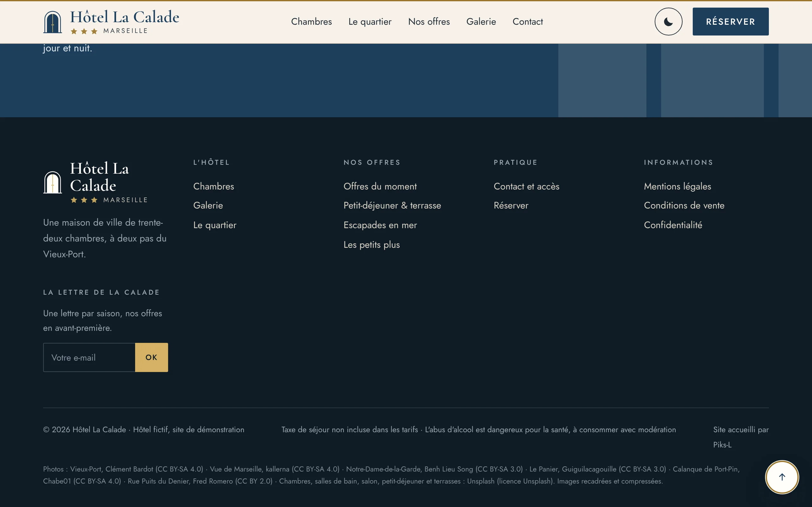The height and width of the screenshot is (507, 812).
Task: Click the RÉSERVER button
Action: point(730,22)
